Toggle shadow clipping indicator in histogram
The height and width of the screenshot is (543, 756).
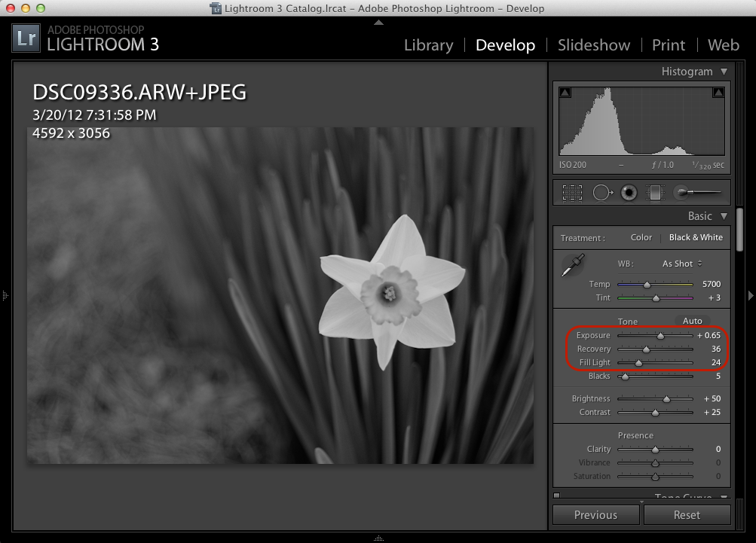(565, 93)
